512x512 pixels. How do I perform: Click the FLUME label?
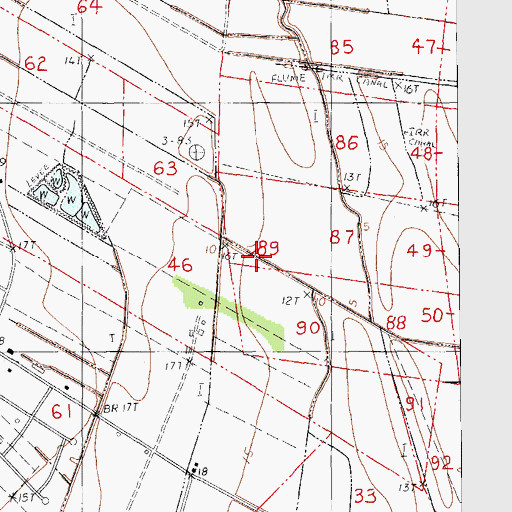point(288,79)
